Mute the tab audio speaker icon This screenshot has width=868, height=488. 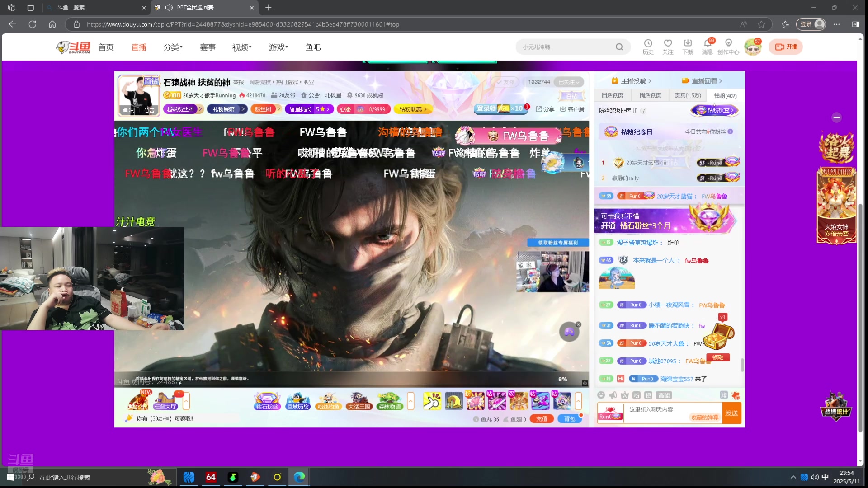[x=169, y=8]
